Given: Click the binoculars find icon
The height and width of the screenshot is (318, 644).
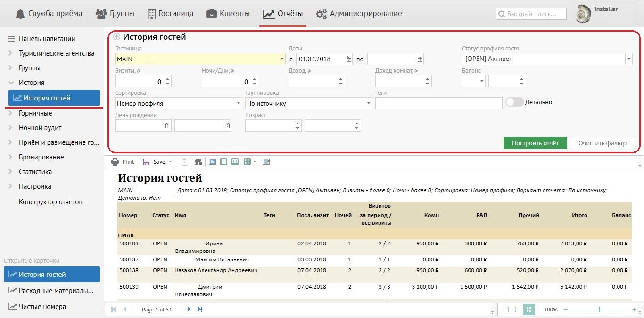Looking at the screenshot, I should (198, 162).
